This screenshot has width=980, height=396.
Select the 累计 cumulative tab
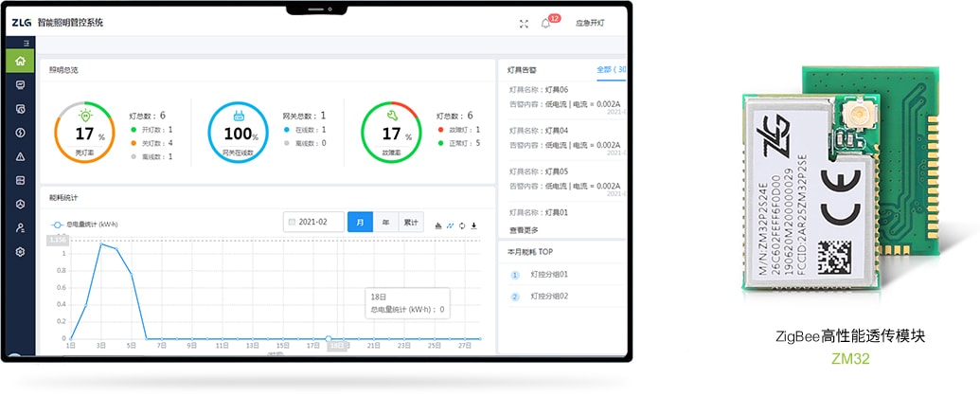(x=411, y=222)
